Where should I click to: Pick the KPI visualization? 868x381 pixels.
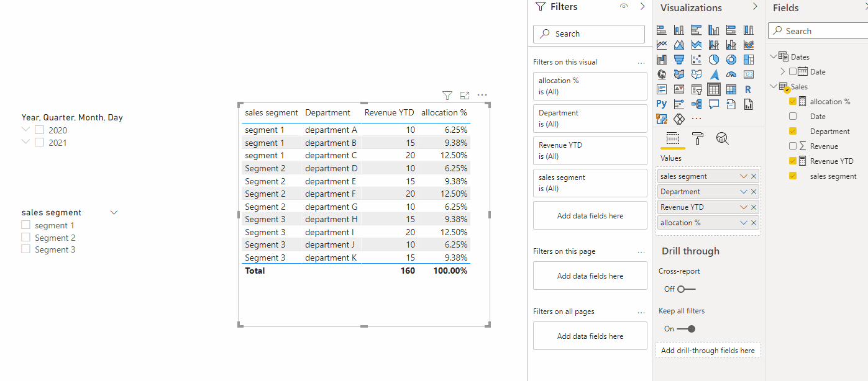(679, 89)
